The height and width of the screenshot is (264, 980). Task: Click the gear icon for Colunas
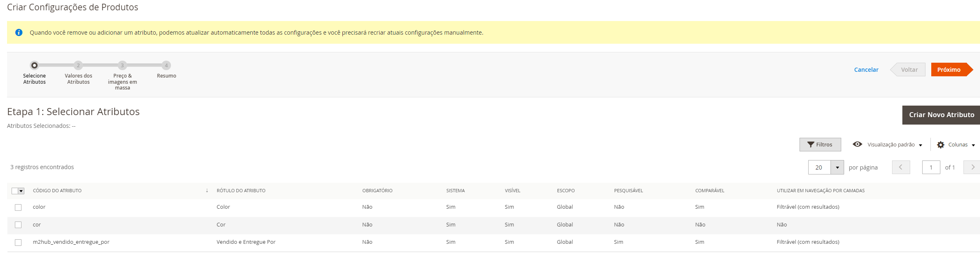point(941,145)
